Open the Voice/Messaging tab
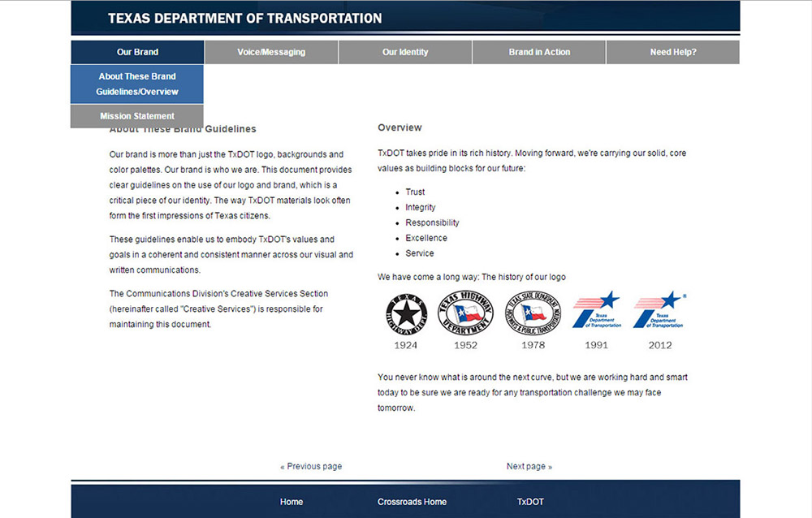This screenshot has width=812, height=518. click(x=271, y=52)
